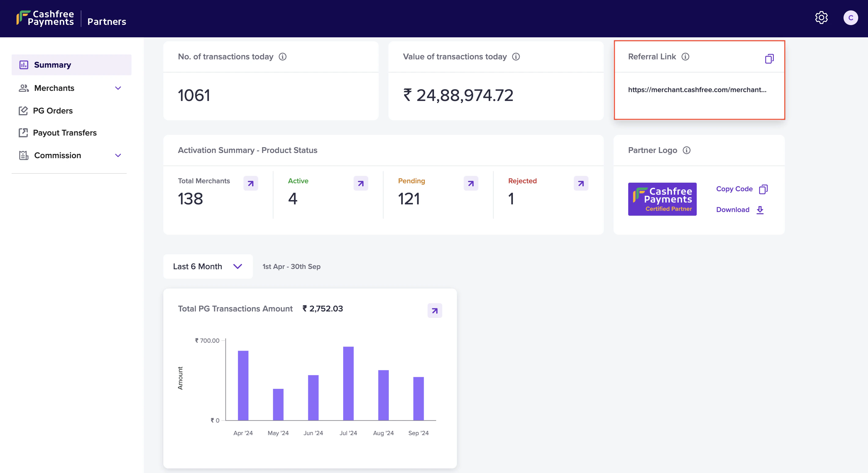The image size is (868, 473).
Task: Open the Last 6 Month dropdown
Action: pyautogui.click(x=208, y=266)
